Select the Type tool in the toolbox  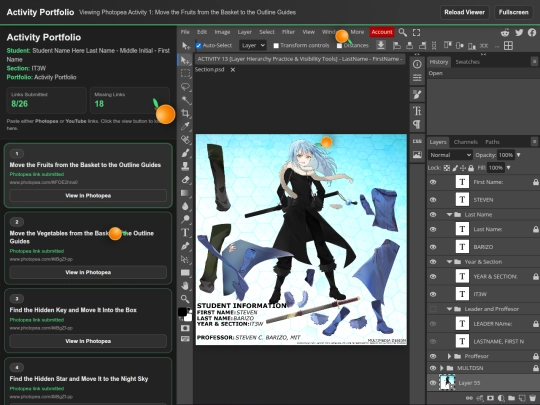(x=185, y=232)
